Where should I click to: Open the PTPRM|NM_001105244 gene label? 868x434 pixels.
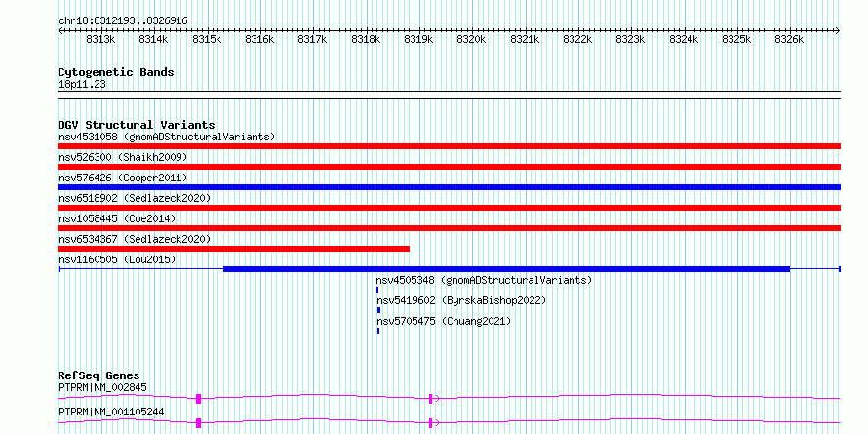click(111, 412)
